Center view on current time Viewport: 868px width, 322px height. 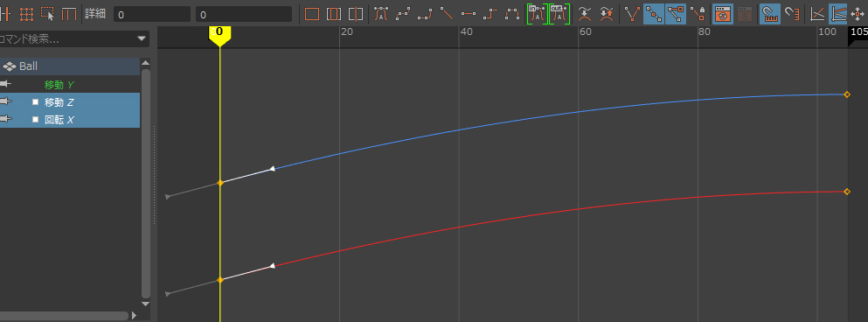[x=356, y=14]
